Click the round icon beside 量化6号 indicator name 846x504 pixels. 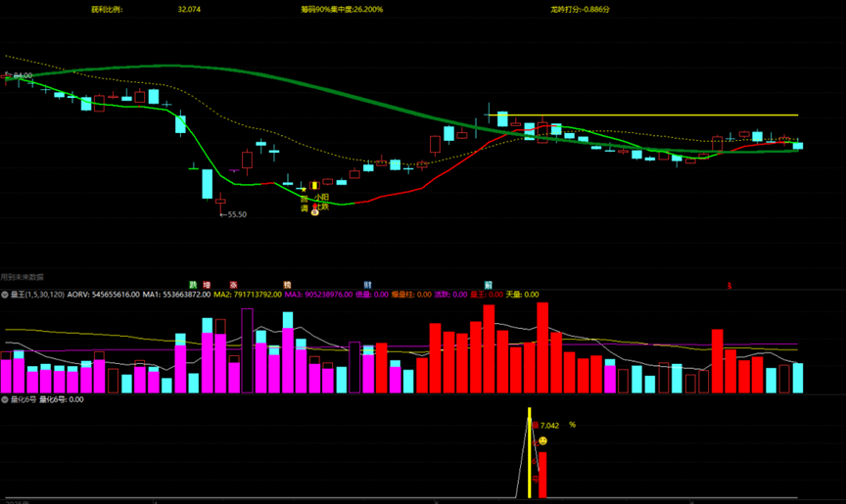tap(4, 399)
